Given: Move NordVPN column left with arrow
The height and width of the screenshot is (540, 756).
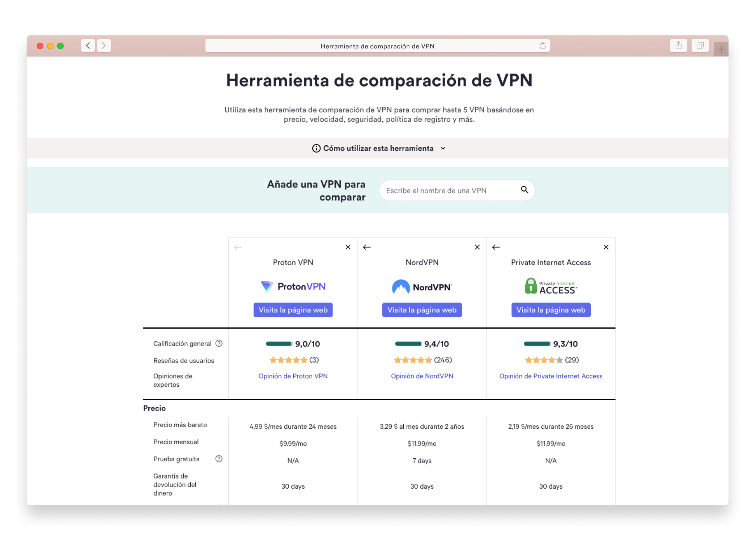Looking at the screenshot, I should click(x=367, y=247).
